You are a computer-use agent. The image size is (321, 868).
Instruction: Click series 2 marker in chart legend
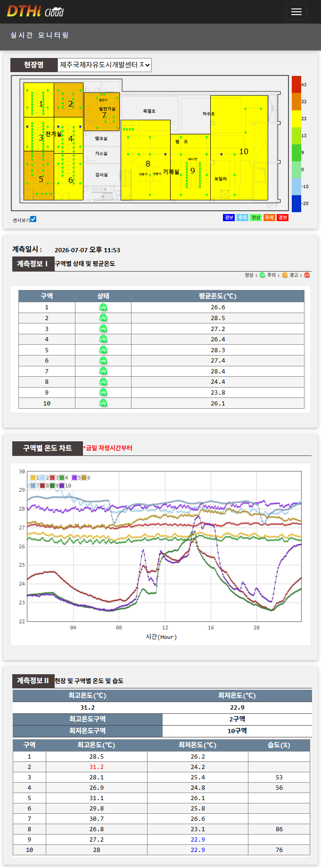point(42,478)
